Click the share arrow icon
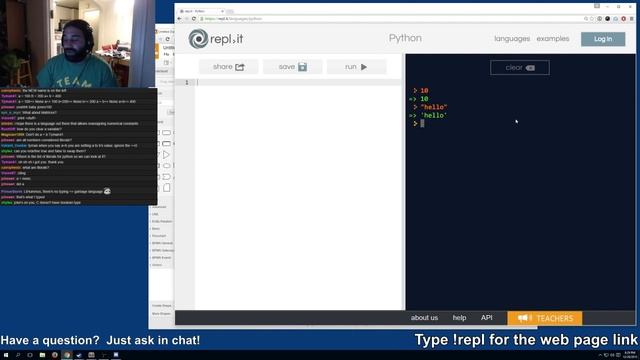This screenshot has height=360, width=640. coord(240,67)
